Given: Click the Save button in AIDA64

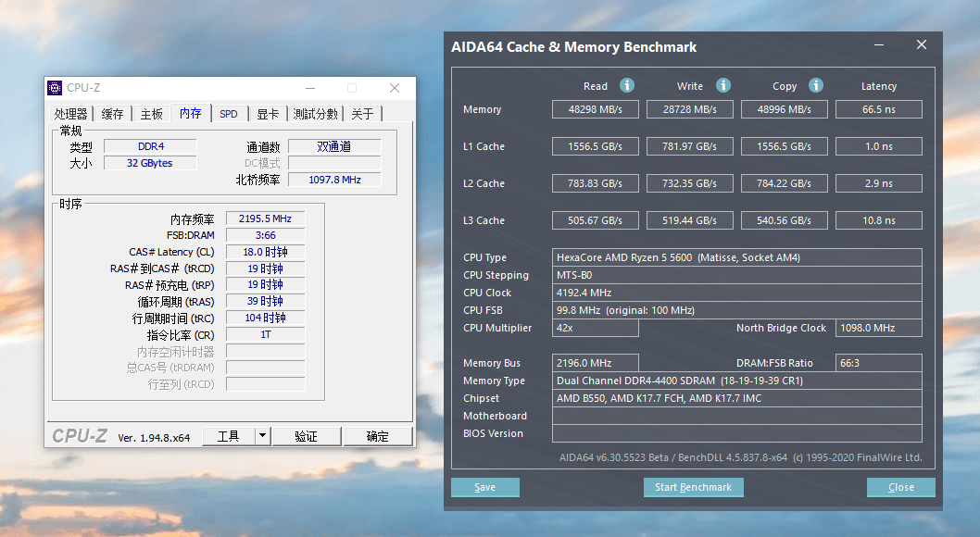Looking at the screenshot, I should (x=485, y=487).
